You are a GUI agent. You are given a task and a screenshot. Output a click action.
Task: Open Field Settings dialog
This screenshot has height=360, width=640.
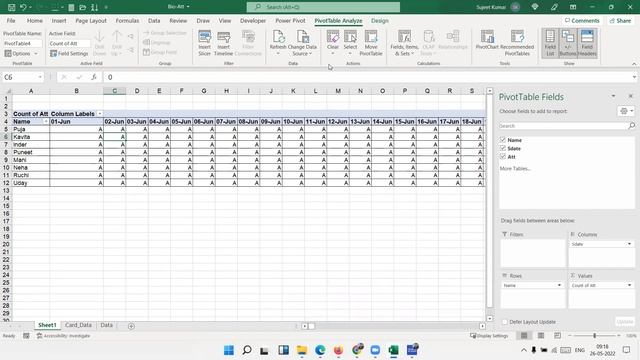click(x=69, y=53)
